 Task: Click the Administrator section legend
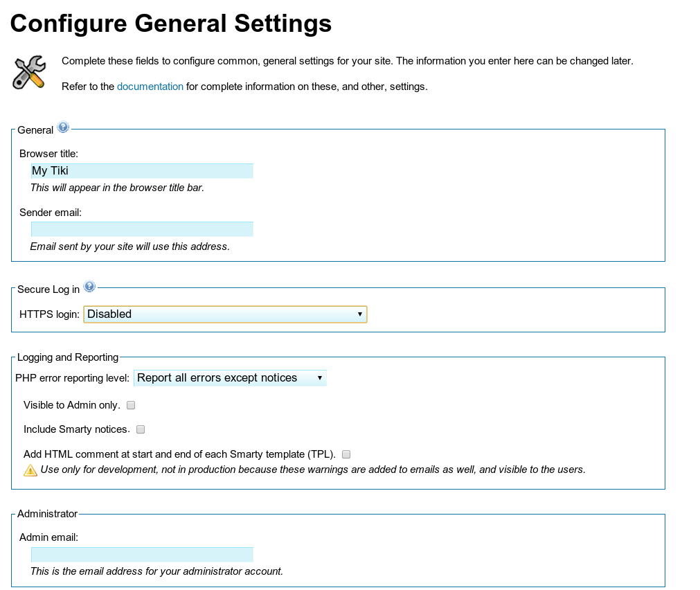tap(47, 514)
